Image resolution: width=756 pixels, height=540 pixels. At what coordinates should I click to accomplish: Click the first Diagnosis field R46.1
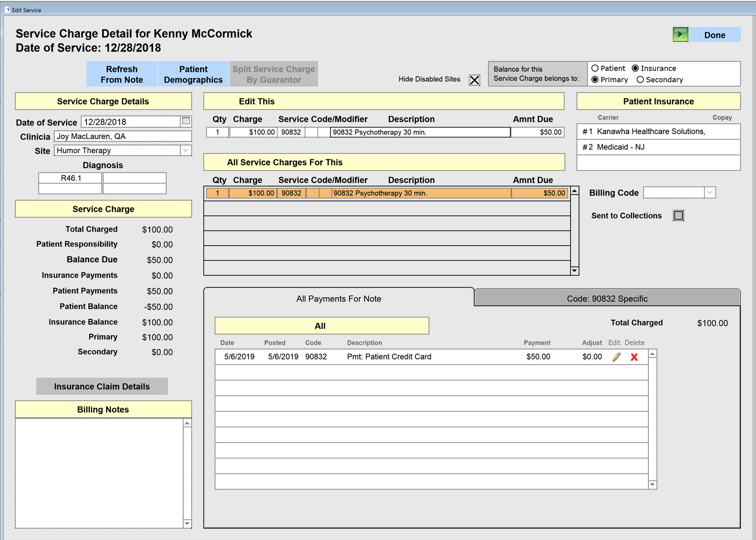pos(70,178)
